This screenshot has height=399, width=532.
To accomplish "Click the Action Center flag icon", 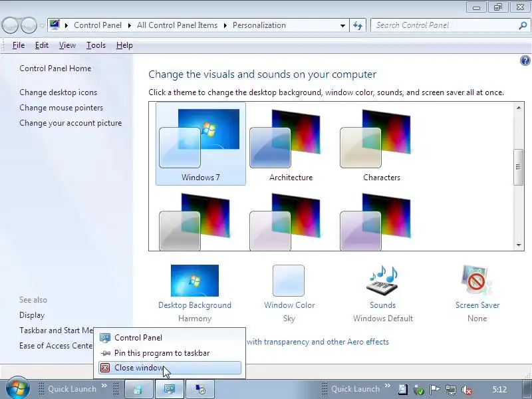I will coord(435,390).
